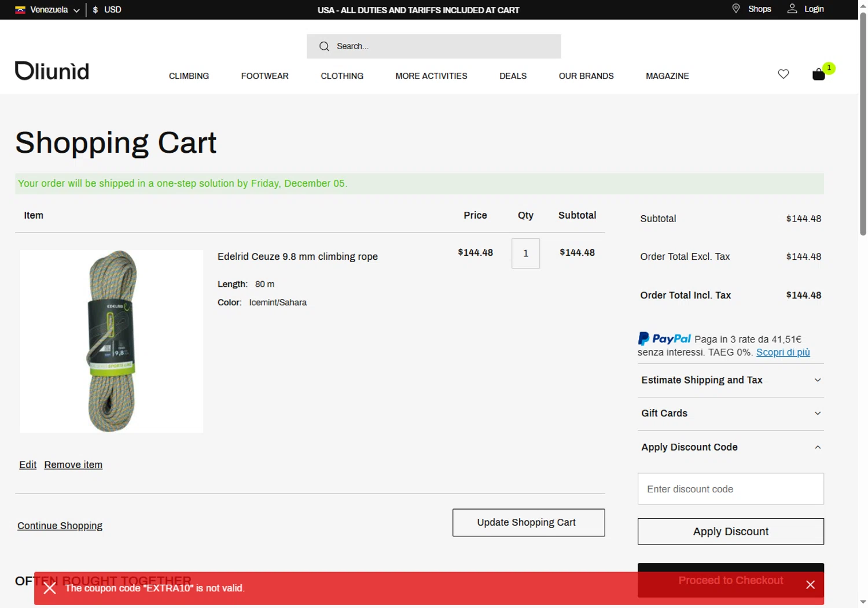
Task: Click the Shops link text
Action: pyautogui.click(x=759, y=9)
